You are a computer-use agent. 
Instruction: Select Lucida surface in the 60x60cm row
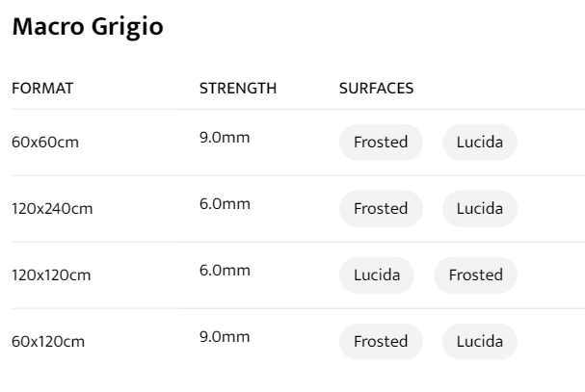point(480,143)
